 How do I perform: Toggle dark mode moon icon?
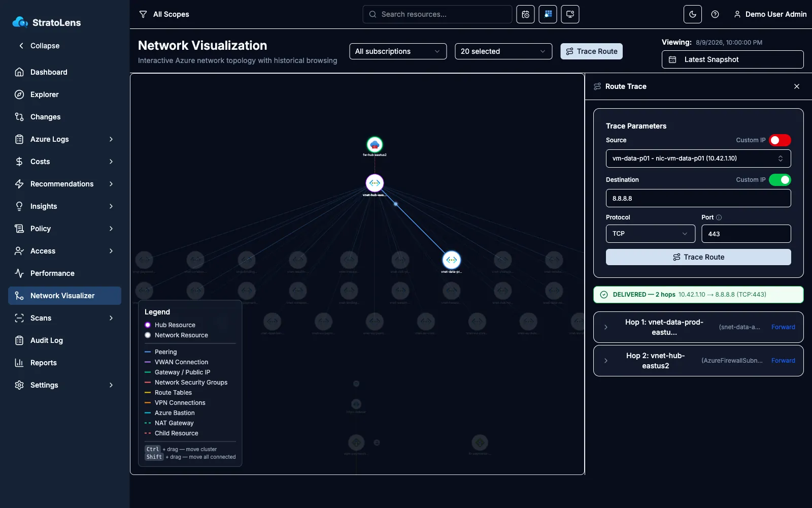[693, 14]
